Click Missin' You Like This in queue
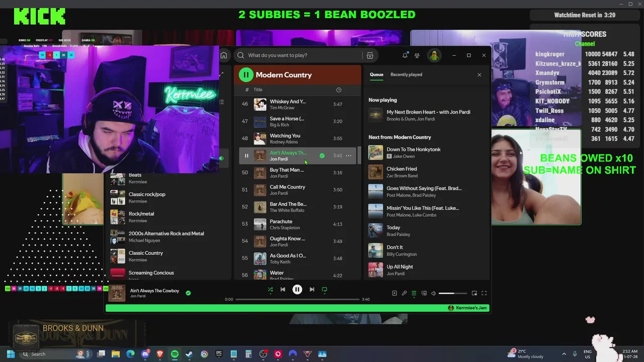This screenshot has width=644, height=362. click(x=426, y=211)
